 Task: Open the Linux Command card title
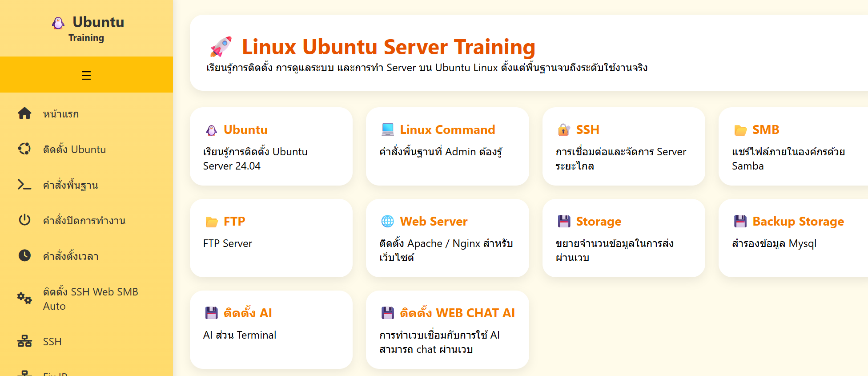[x=447, y=130]
